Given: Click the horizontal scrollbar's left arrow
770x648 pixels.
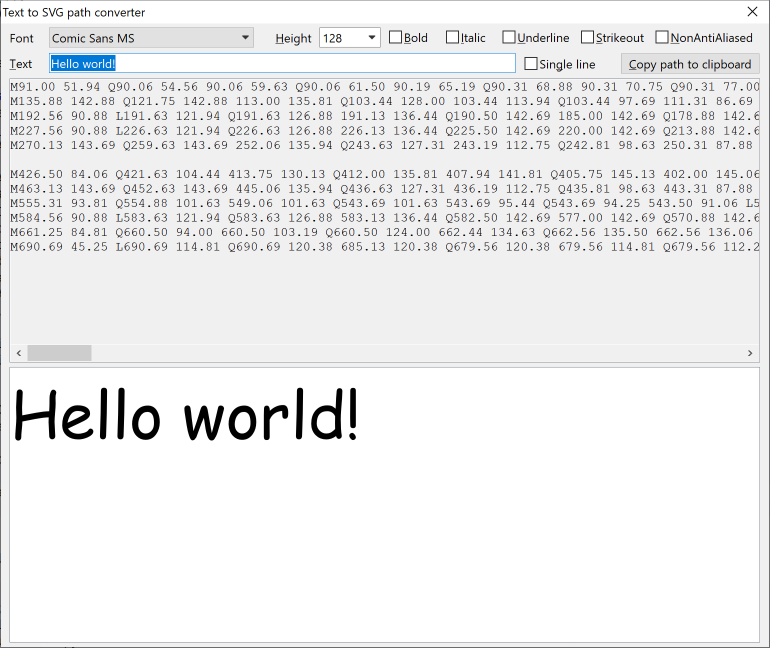Looking at the screenshot, I should [18, 353].
